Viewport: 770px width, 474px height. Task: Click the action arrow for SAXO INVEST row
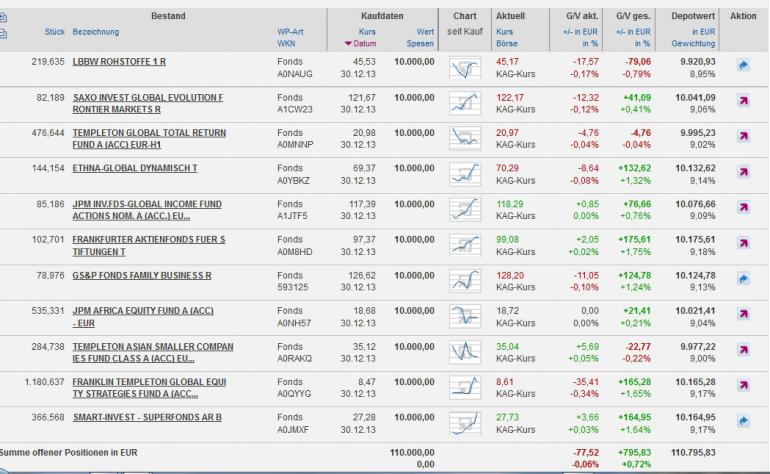coord(743,102)
